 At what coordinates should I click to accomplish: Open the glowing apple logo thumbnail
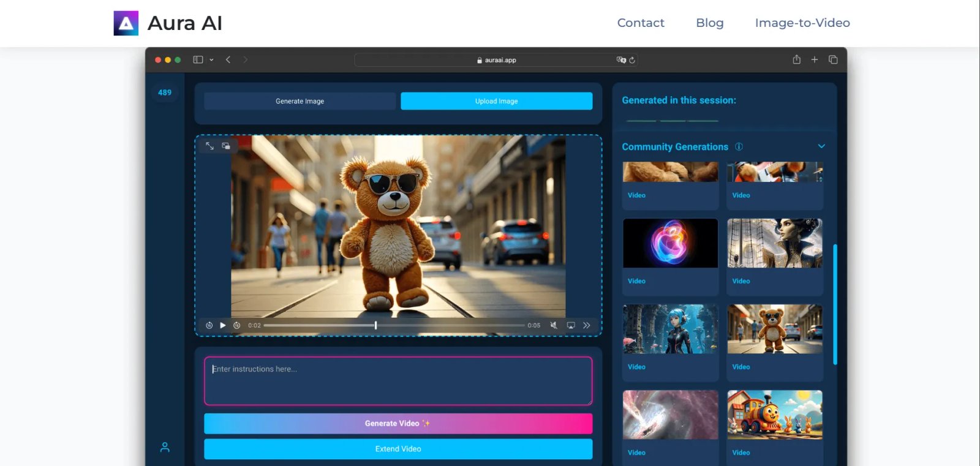click(671, 243)
